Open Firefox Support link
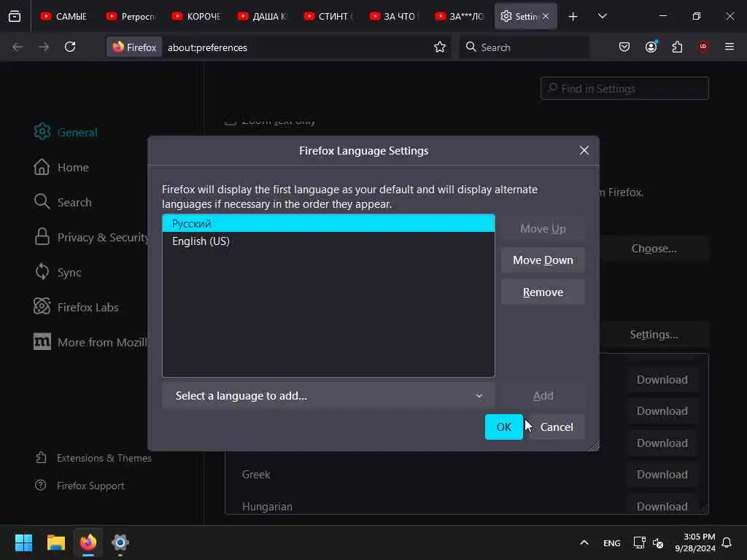The height and width of the screenshot is (560, 747). click(x=80, y=485)
